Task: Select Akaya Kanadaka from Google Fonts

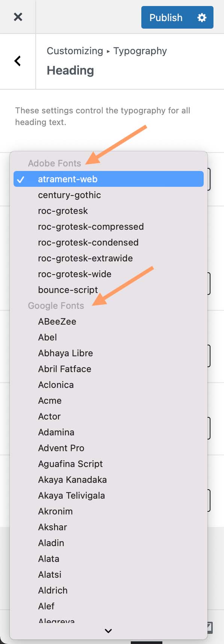Action: click(73, 479)
